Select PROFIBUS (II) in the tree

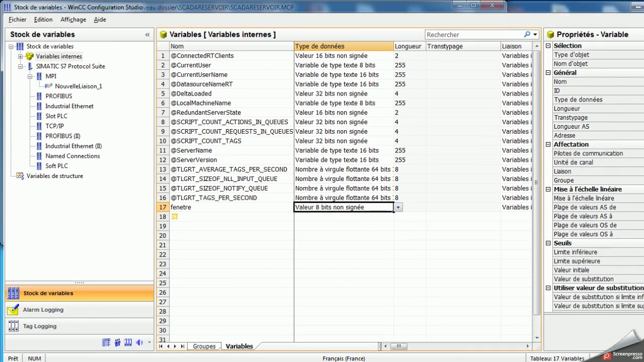tap(63, 136)
